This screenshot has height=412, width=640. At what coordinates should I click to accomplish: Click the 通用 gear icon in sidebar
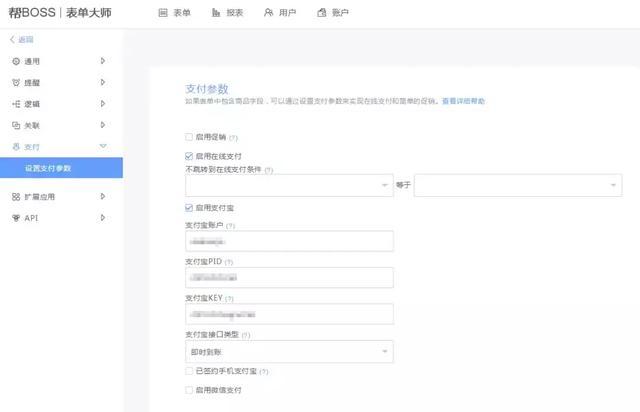[16, 61]
